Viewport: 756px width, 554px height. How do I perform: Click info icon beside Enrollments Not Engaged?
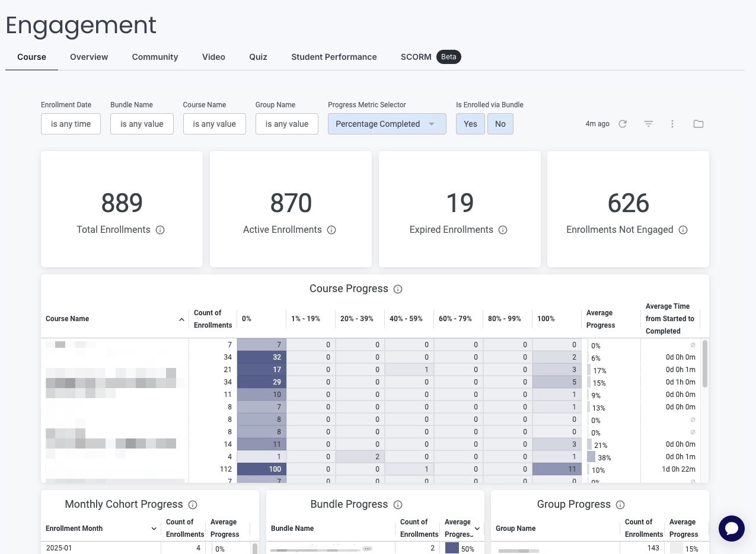(683, 230)
